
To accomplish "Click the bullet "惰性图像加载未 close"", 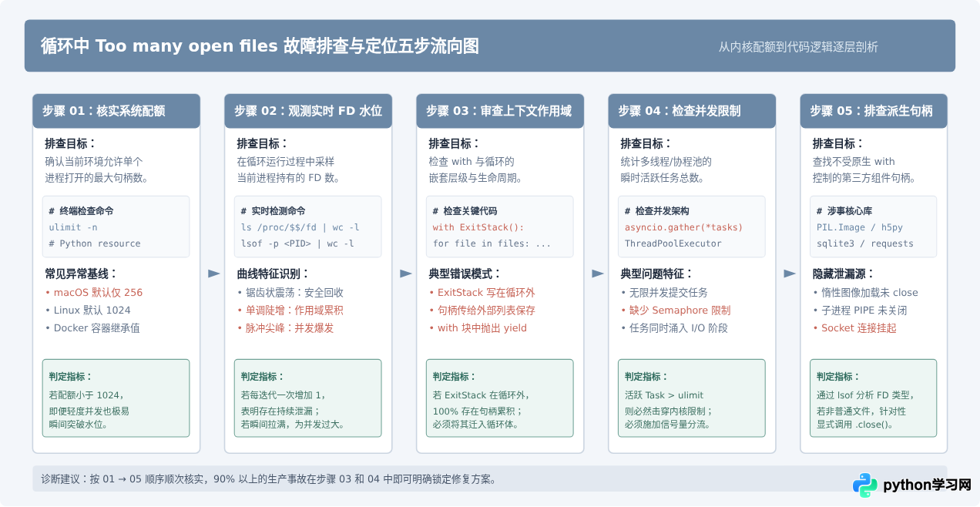I will [x=865, y=293].
